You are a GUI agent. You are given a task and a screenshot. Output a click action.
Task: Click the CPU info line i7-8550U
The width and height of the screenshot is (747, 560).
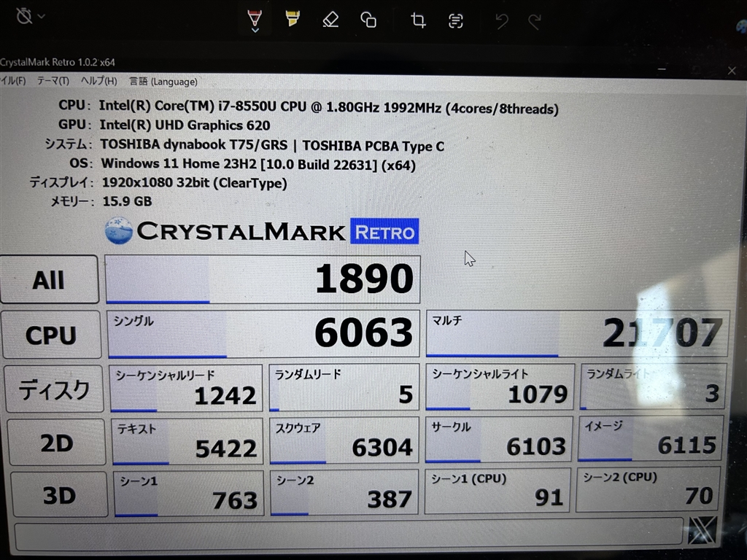329,107
